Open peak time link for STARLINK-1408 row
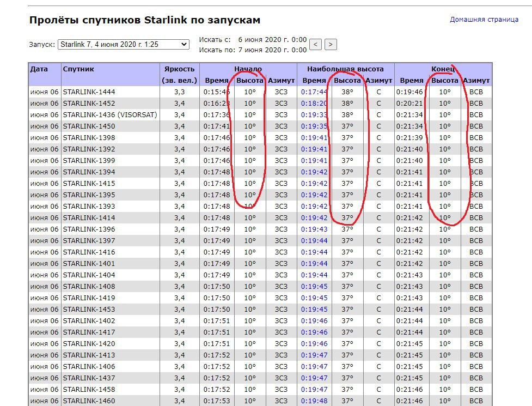 [x=314, y=287]
